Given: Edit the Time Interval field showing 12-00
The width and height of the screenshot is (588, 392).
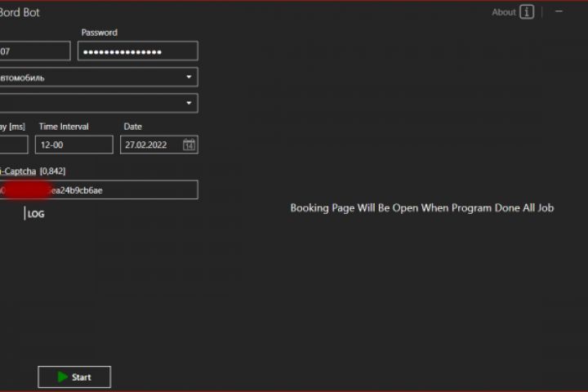Looking at the screenshot, I should pos(73,145).
